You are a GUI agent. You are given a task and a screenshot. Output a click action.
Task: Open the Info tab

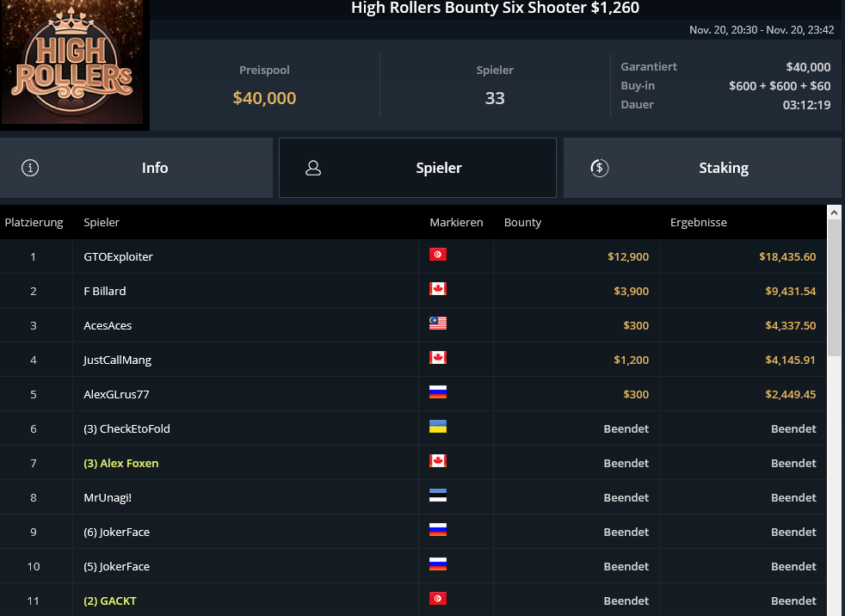coord(136,168)
